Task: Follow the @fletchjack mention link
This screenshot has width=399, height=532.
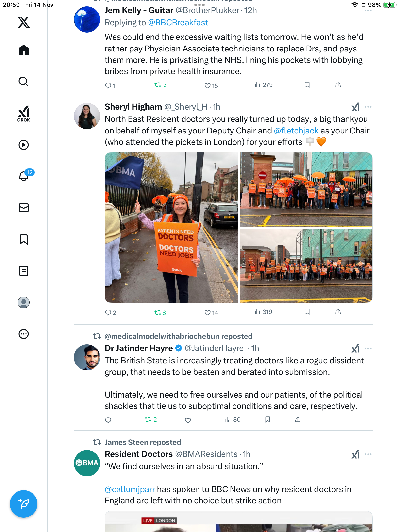Action: (x=296, y=131)
